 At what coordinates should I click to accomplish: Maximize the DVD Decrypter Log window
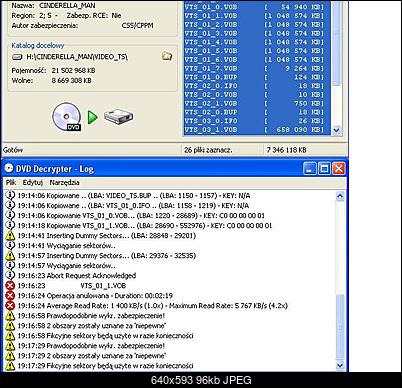(x=324, y=168)
